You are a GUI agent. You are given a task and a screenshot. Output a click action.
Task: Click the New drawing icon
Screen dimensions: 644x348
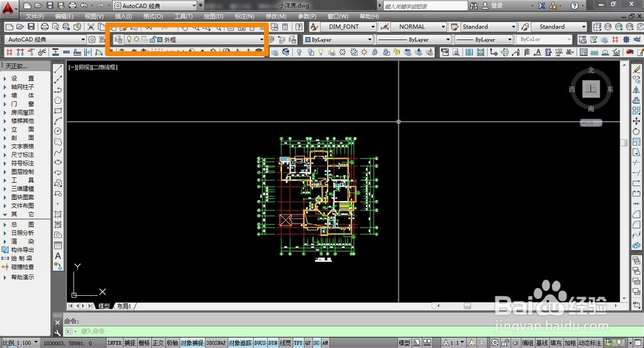(x=9, y=26)
